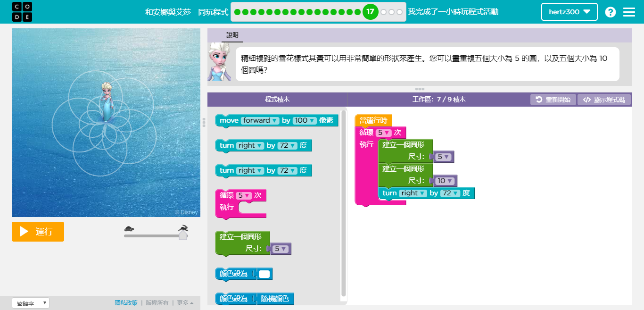The image size is (644, 310).
Task: Open hertz300 user account dropdown
Action: click(570, 12)
